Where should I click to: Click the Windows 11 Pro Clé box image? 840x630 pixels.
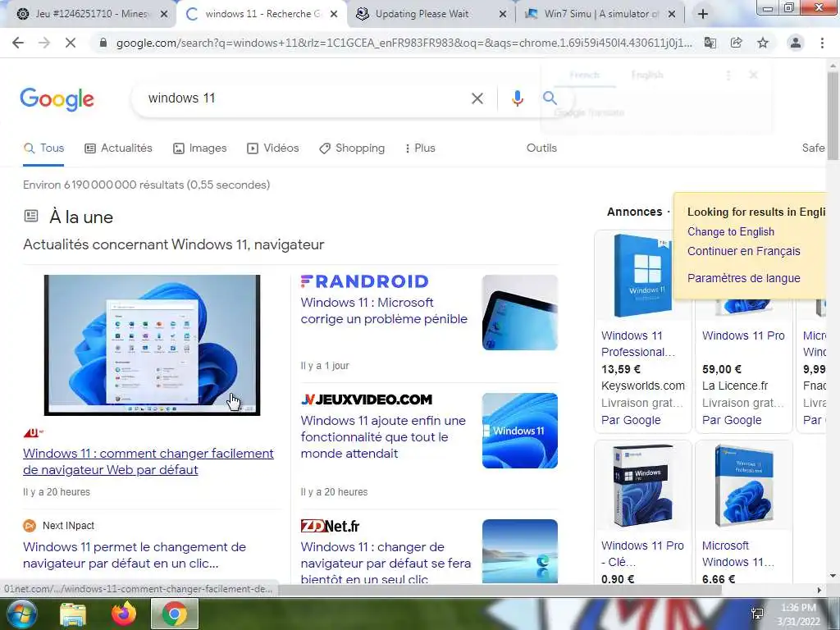643,486
